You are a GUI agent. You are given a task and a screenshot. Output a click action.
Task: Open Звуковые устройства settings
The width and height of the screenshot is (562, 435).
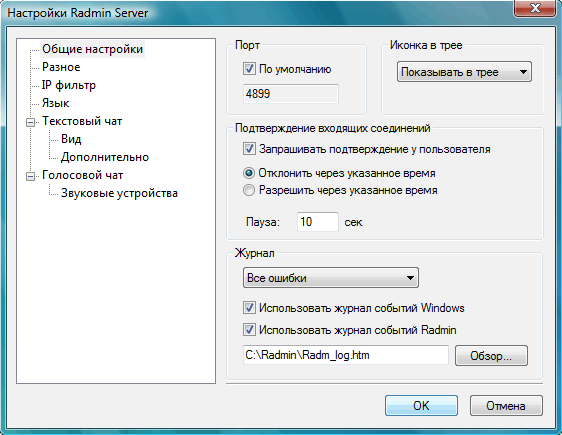(119, 193)
